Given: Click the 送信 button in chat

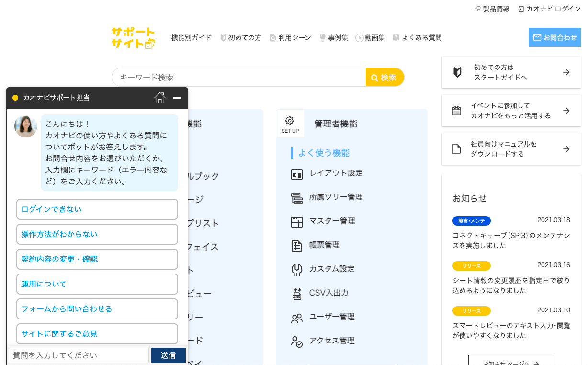Looking at the screenshot, I should point(168,355).
